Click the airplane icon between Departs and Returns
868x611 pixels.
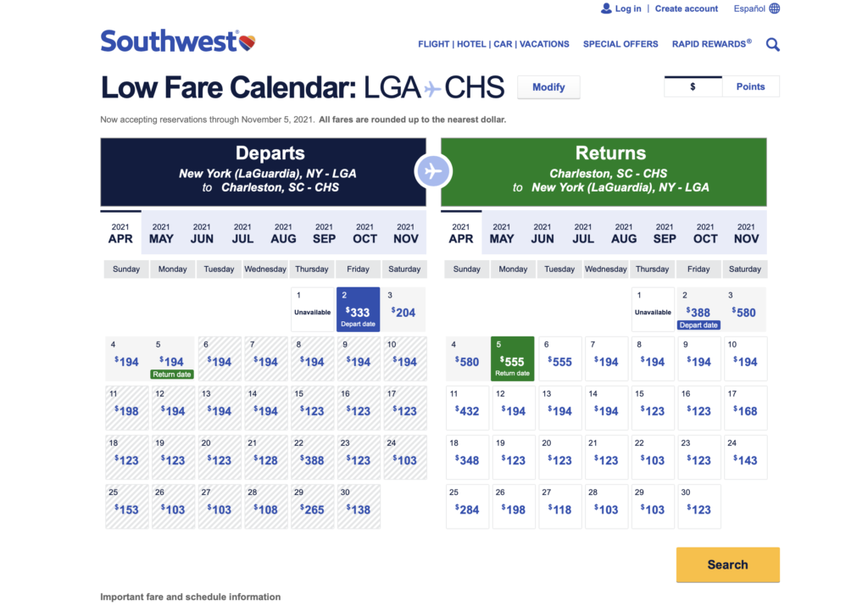tap(433, 170)
